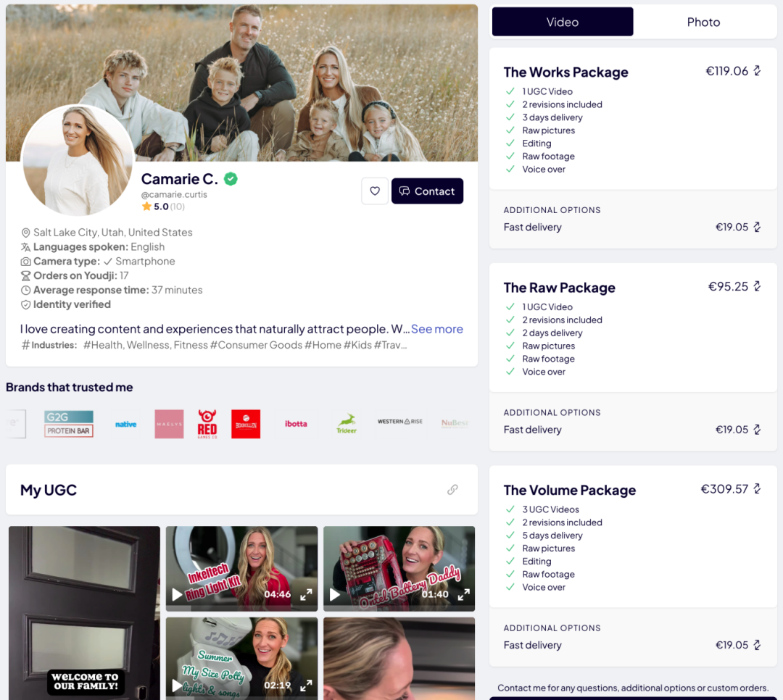
Task: Expand the My Size Potty video fullscreen
Action: (306, 686)
